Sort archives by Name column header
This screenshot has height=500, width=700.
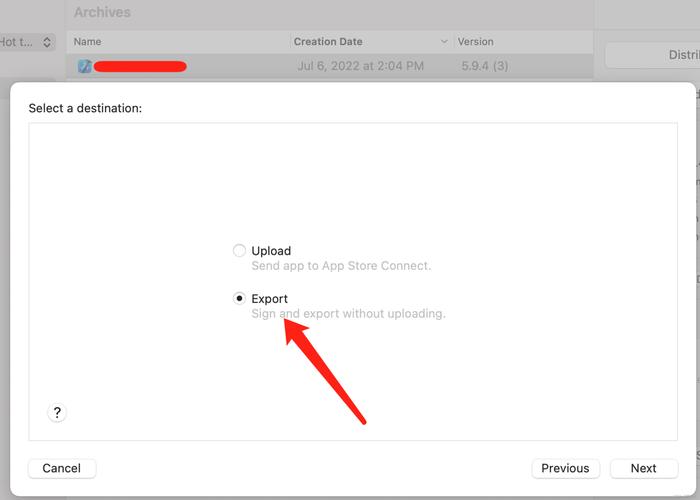pyautogui.click(x=88, y=42)
